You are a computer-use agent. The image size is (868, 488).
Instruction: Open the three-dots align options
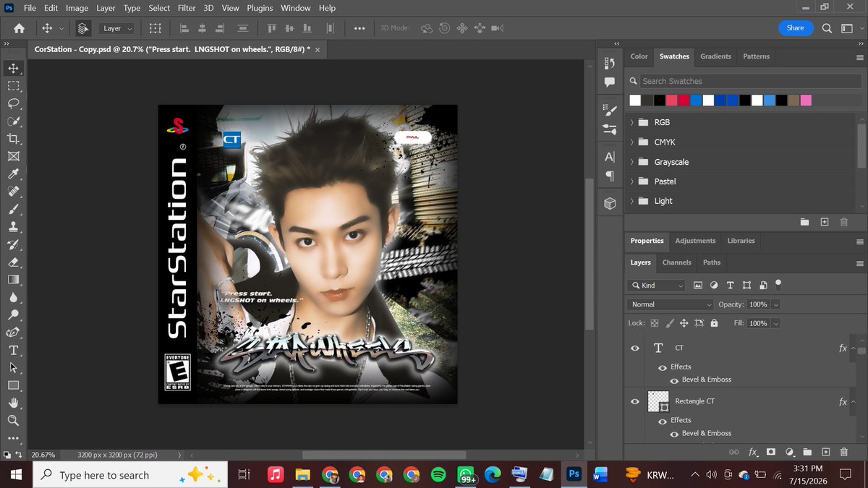click(x=359, y=28)
